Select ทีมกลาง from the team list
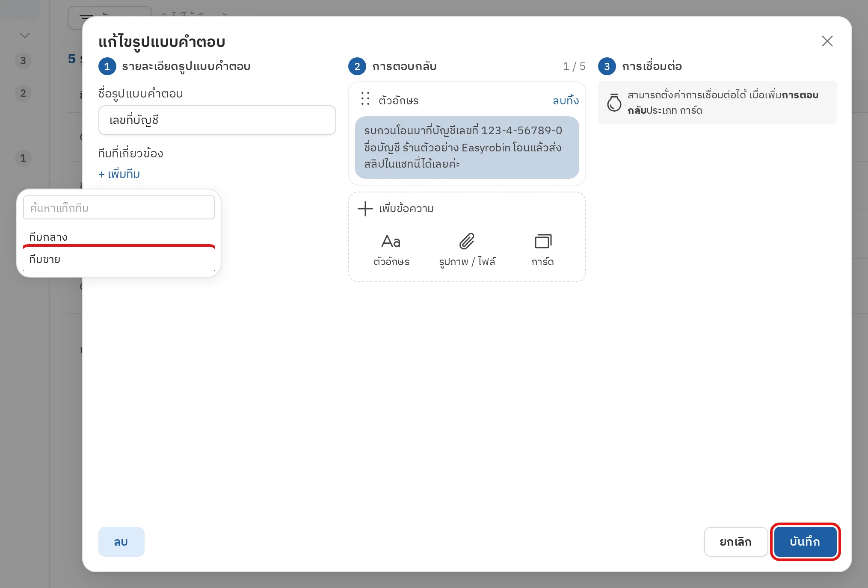 (x=118, y=237)
